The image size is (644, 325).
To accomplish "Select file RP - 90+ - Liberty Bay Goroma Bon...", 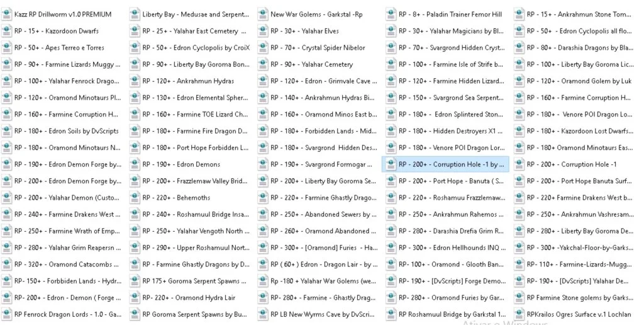I will 196,64.
